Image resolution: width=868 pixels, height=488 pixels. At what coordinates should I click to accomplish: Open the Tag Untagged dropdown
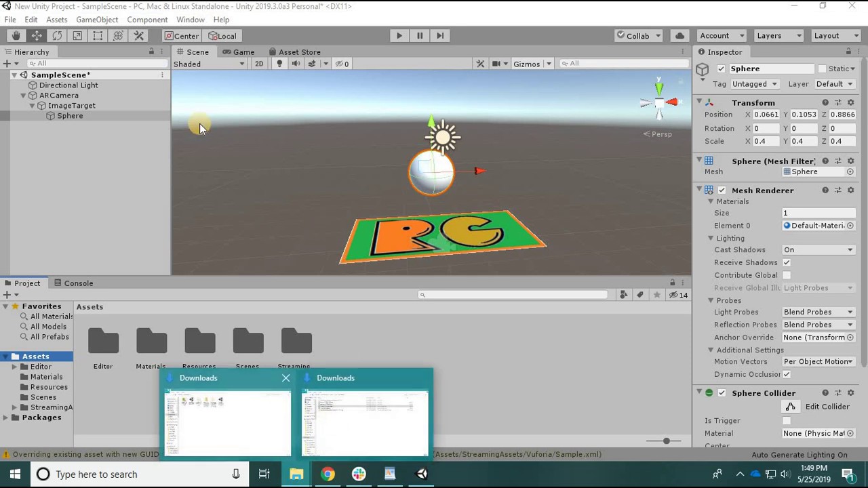coord(755,84)
